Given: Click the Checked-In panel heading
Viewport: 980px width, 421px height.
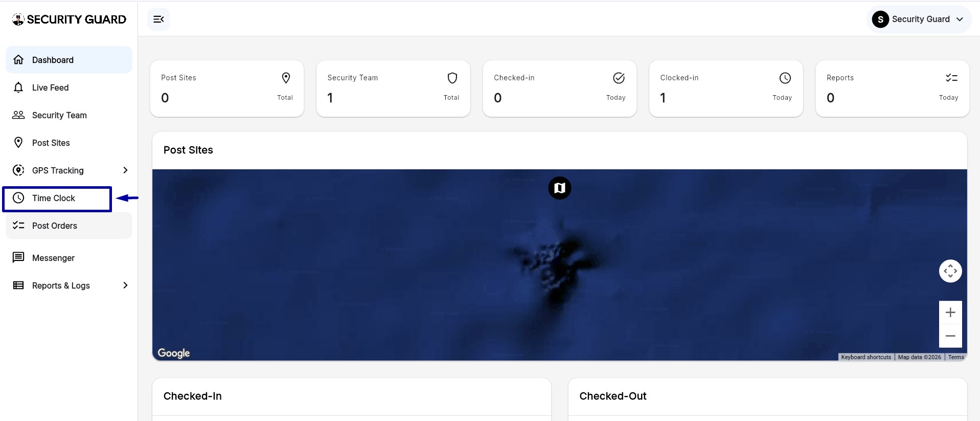Looking at the screenshot, I should (192, 396).
